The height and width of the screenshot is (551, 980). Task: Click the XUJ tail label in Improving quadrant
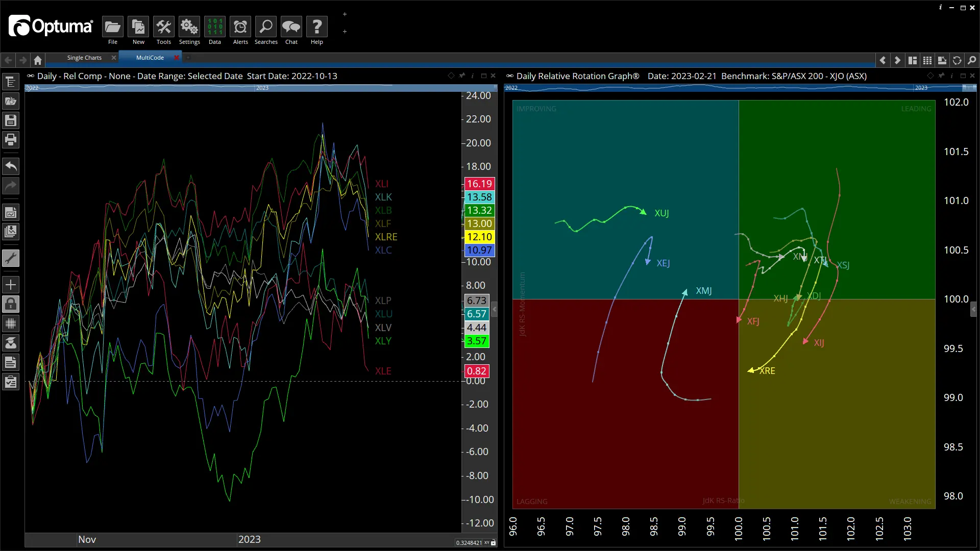(x=661, y=213)
